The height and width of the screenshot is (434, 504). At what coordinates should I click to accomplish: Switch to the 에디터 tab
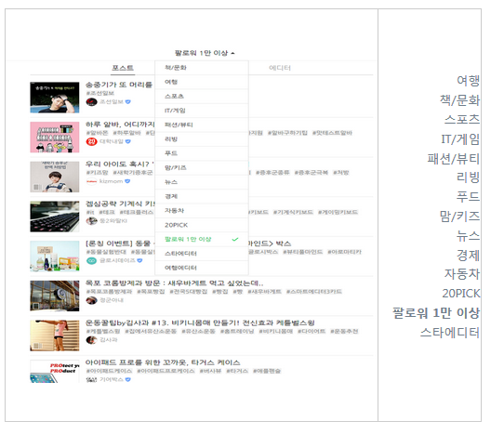(x=280, y=68)
